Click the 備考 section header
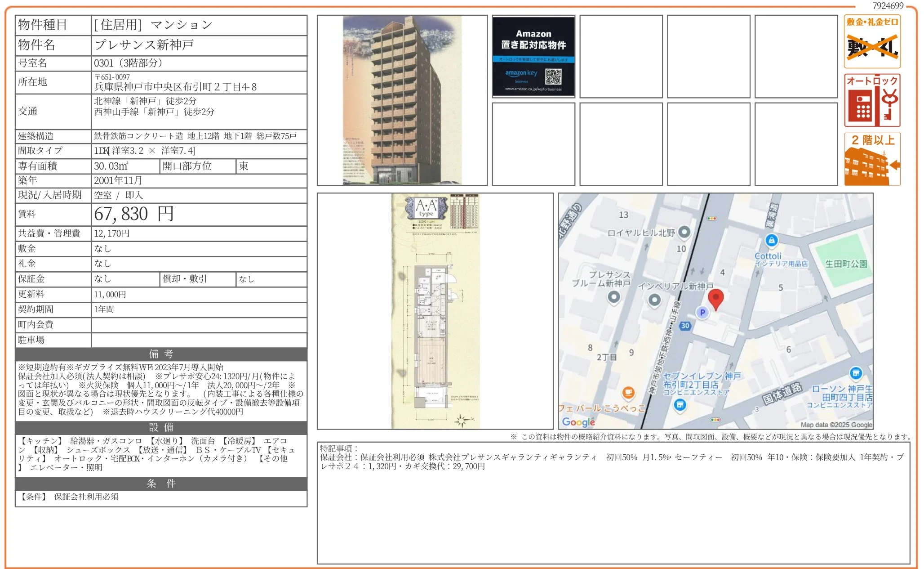Image resolution: width=924 pixels, height=569 pixels. [161, 354]
